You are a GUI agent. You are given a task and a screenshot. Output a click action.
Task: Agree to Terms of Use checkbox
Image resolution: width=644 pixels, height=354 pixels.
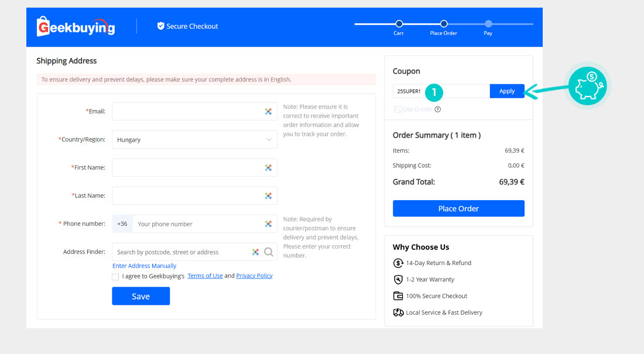pyautogui.click(x=115, y=277)
